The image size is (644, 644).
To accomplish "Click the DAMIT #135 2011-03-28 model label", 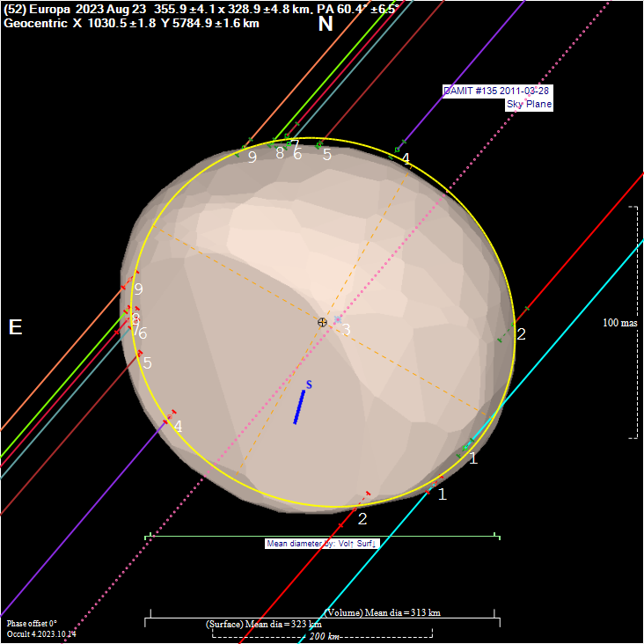I will 497,91.
